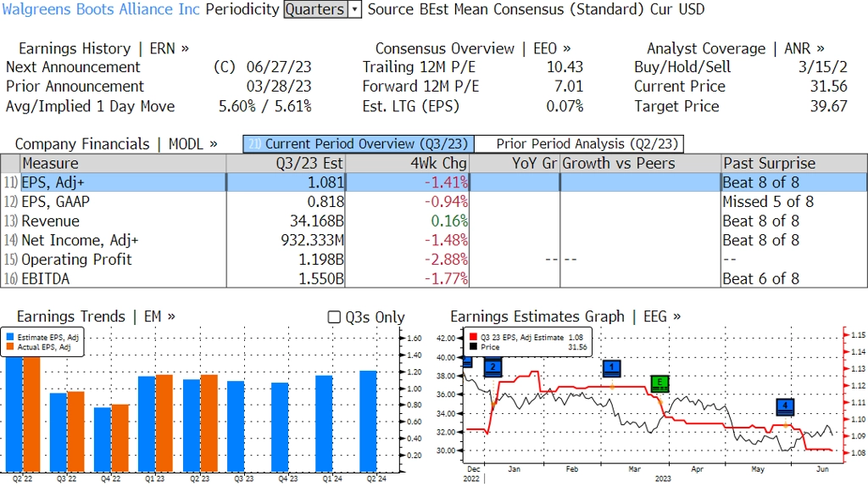868x487 pixels.
Task: Click orange Q1'23 actual EPS bar
Action: 164,423
